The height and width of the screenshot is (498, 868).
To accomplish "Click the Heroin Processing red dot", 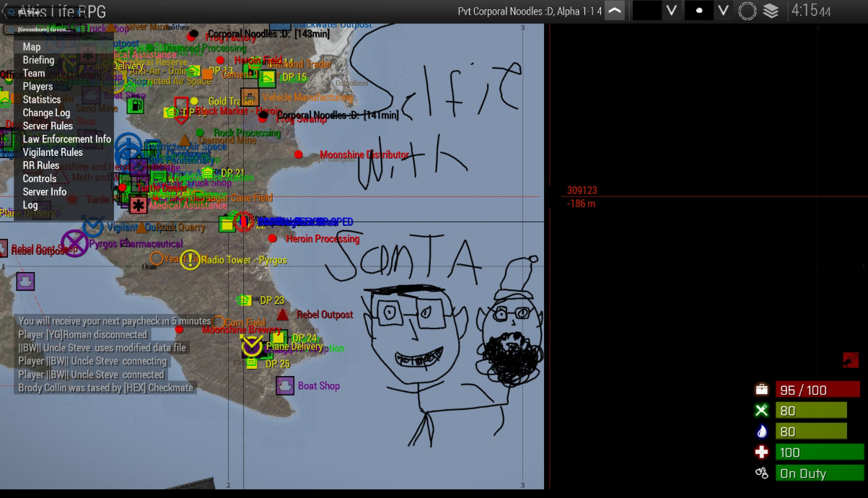I will pyautogui.click(x=272, y=238).
